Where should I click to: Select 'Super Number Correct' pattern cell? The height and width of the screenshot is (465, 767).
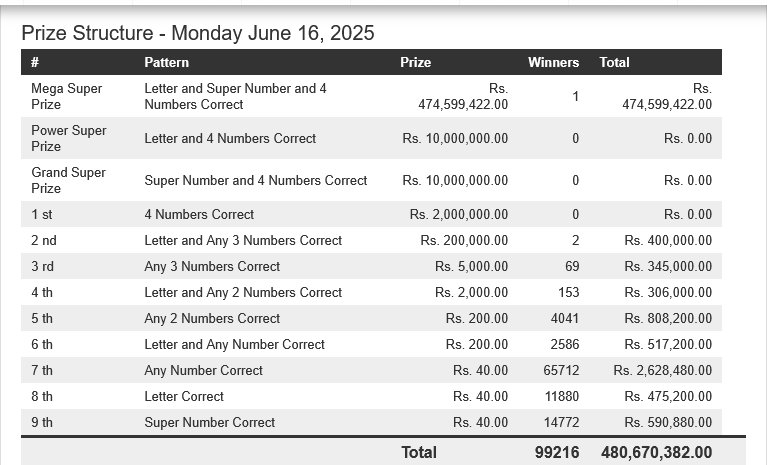209,422
